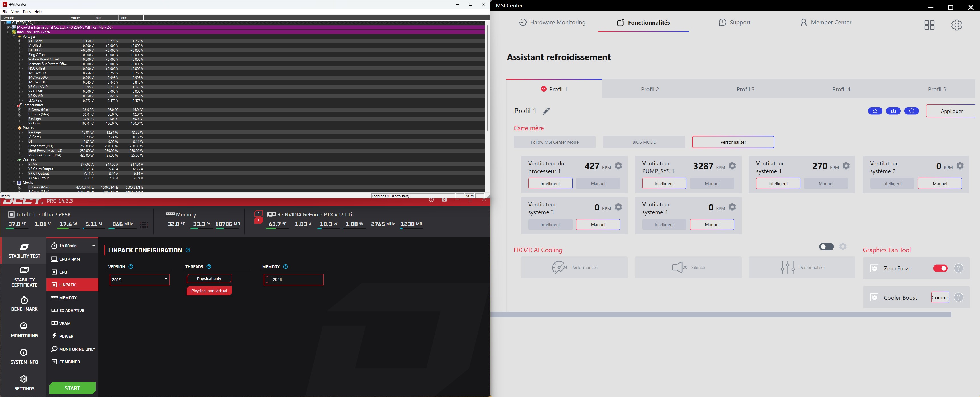Open OCCT Monitoring section
This screenshot has height=397, width=980.
coord(24,330)
